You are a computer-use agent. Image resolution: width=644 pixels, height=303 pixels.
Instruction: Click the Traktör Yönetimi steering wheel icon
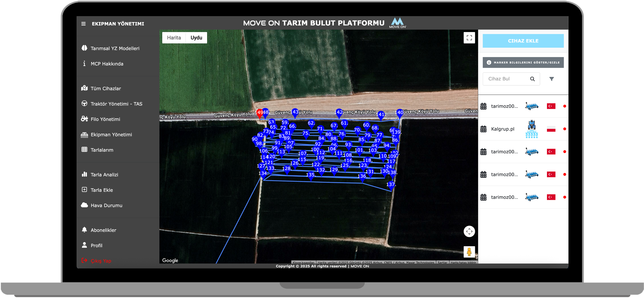tap(84, 103)
